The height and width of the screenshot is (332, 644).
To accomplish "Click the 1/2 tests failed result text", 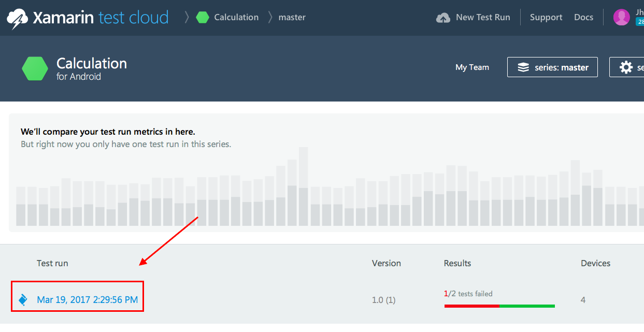I will (x=468, y=294).
